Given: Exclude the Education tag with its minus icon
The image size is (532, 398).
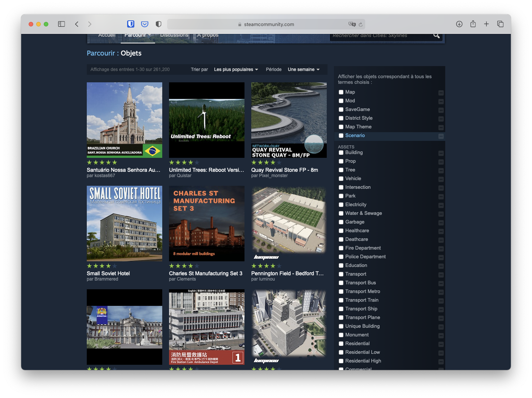Looking at the screenshot, I should pyautogui.click(x=441, y=266).
